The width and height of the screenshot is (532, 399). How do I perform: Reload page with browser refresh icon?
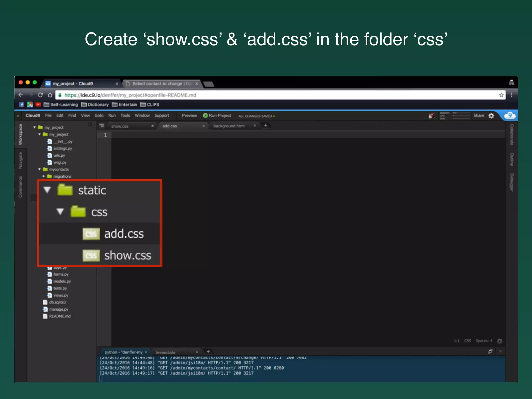40,95
